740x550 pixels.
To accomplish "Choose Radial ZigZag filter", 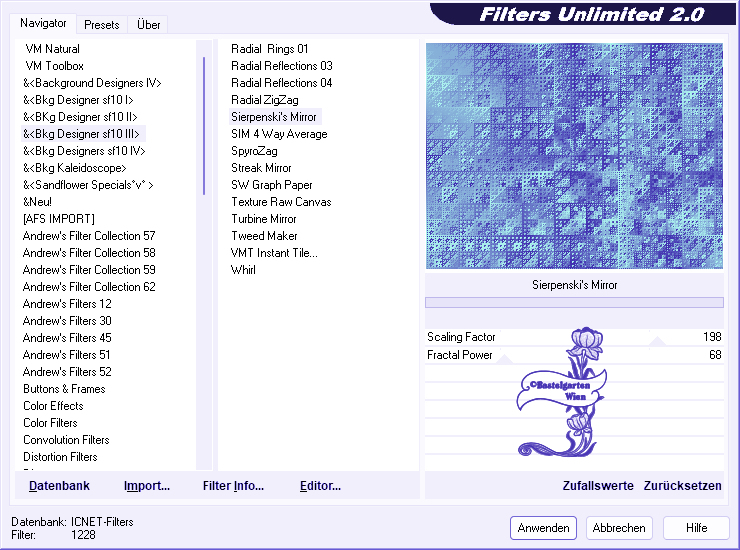I will coord(265,100).
